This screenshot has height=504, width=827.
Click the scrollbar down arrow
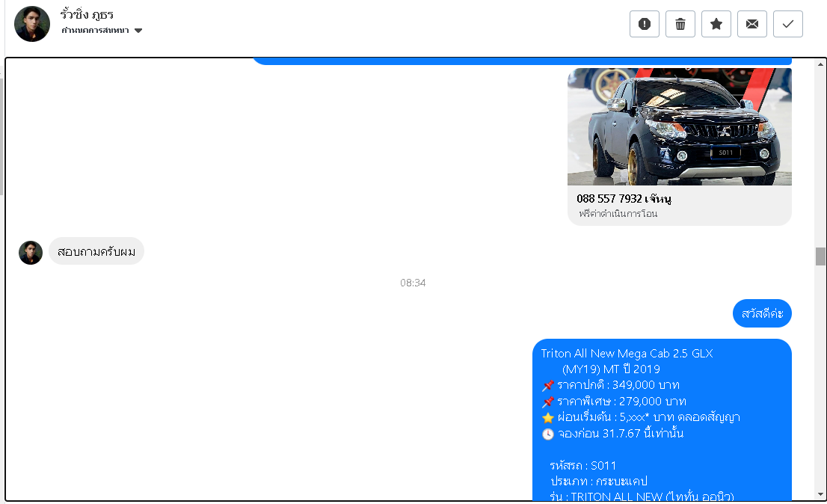point(820,494)
